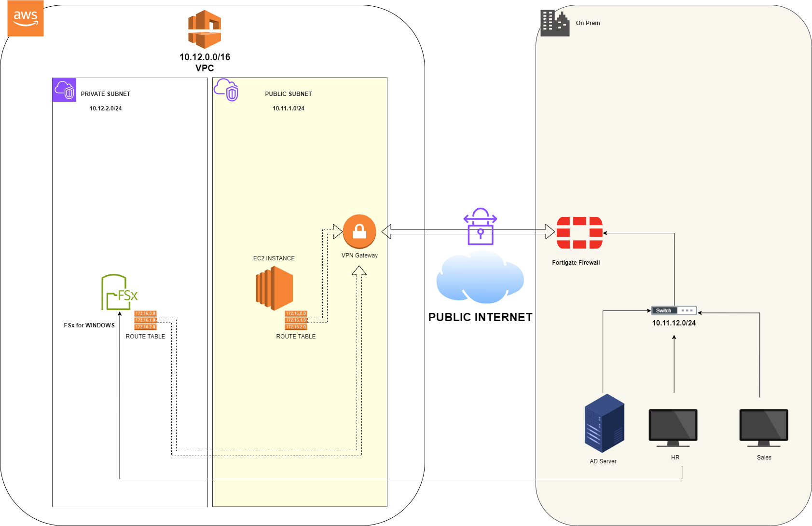Select the public subnet route table icon
This screenshot has width=812, height=526.
(x=296, y=320)
